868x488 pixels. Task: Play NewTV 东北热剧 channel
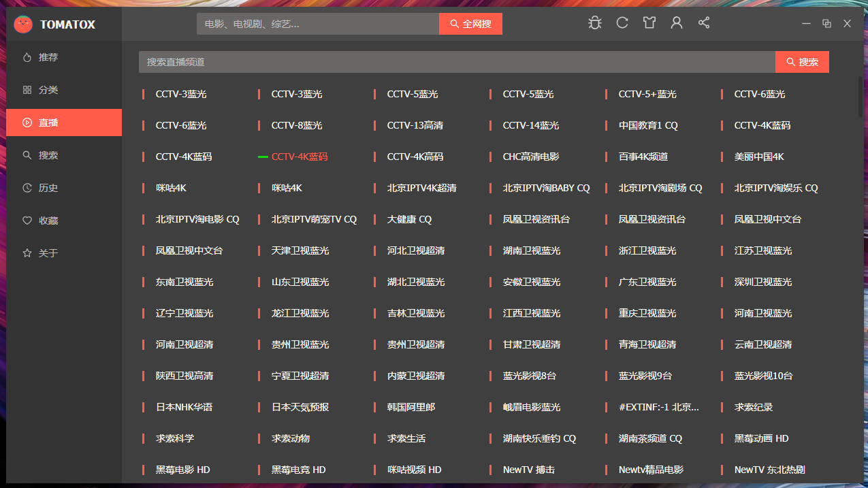pyautogui.click(x=770, y=470)
